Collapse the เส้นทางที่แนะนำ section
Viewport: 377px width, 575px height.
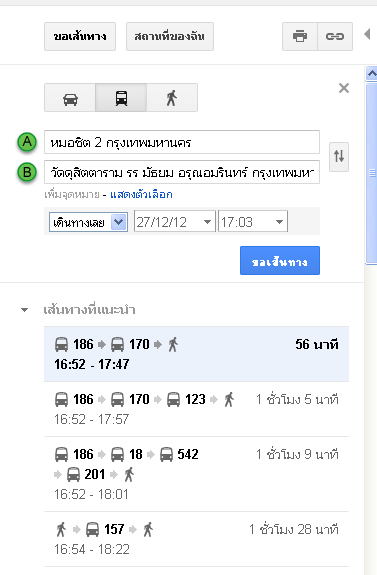tap(25, 310)
